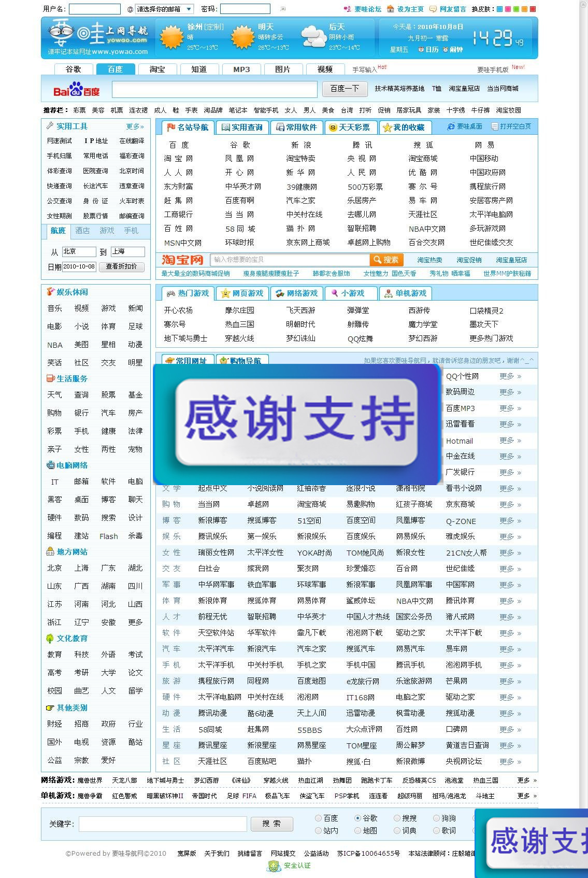Screen dimensions: 588x878
Task: Open the 更多» link beside 实用工具
Action: 135,126
